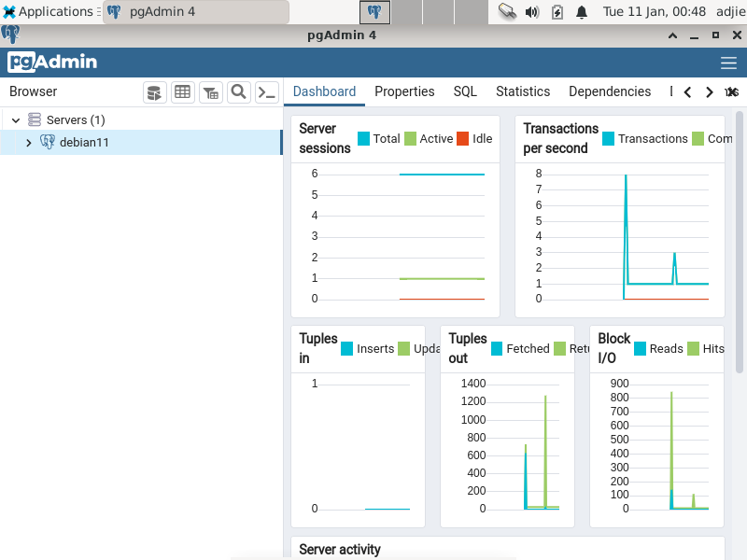Click the "Server activity" heading

tap(340, 549)
